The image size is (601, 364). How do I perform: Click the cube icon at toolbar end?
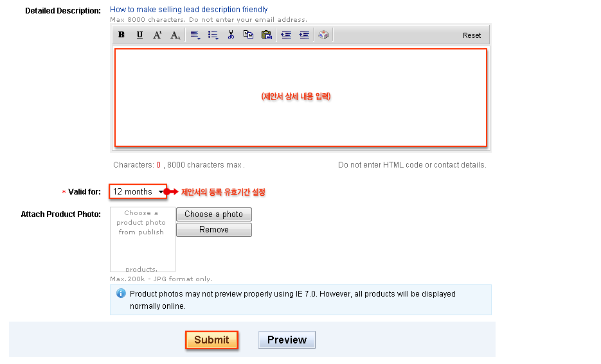tap(323, 35)
